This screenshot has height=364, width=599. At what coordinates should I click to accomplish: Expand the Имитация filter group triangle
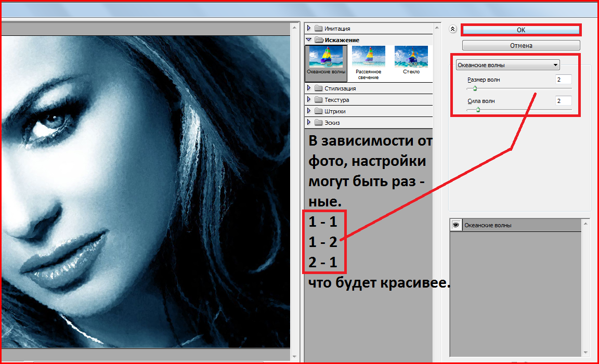pyautogui.click(x=309, y=28)
